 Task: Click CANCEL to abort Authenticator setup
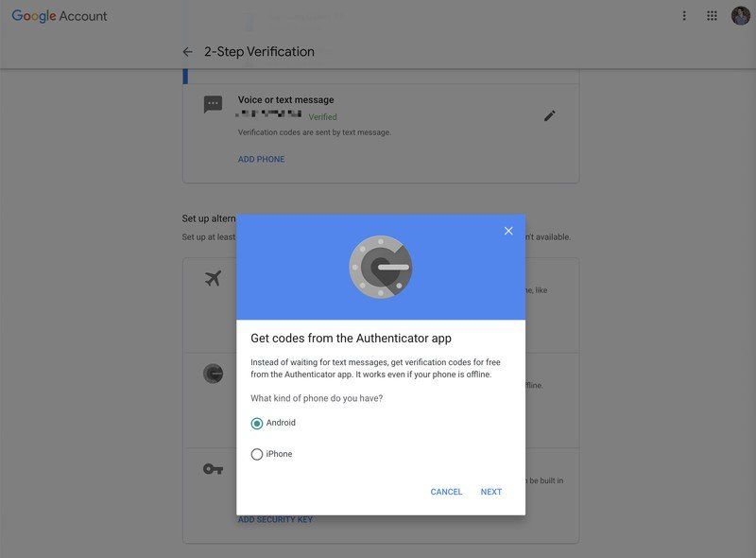[445, 491]
